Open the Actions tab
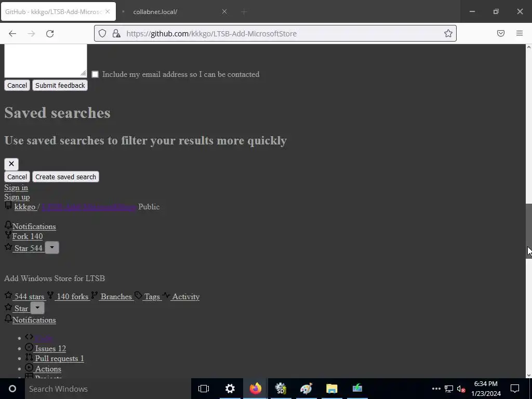This screenshot has width=532, height=399. pyautogui.click(x=48, y=369)
